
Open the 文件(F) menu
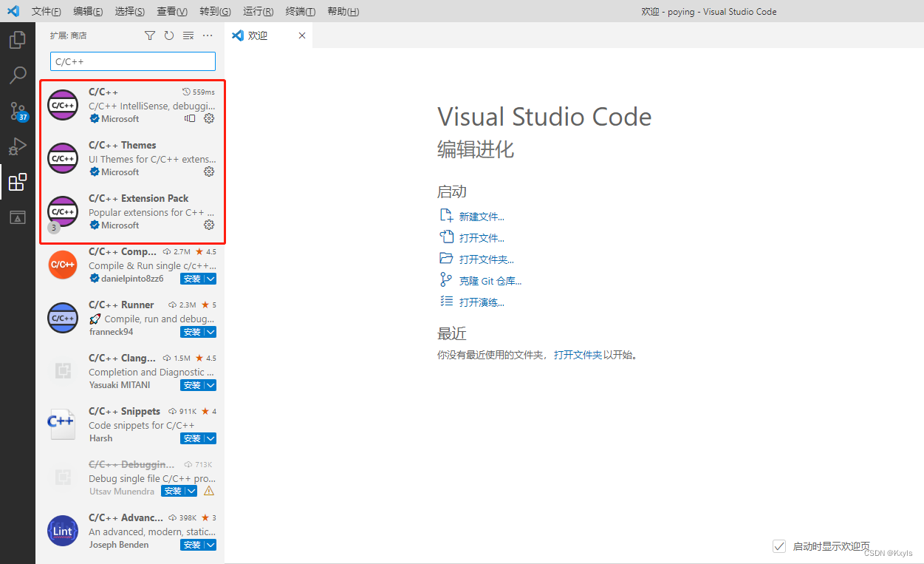tap(47, 11)
